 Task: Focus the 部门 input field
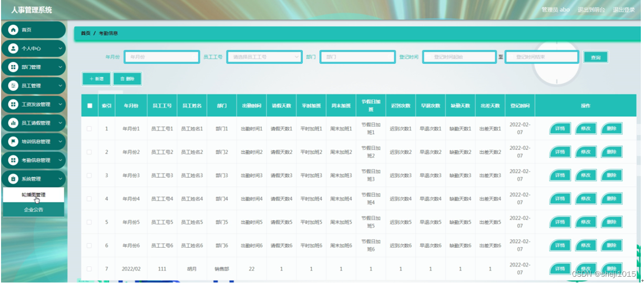[x=357, y=57]
